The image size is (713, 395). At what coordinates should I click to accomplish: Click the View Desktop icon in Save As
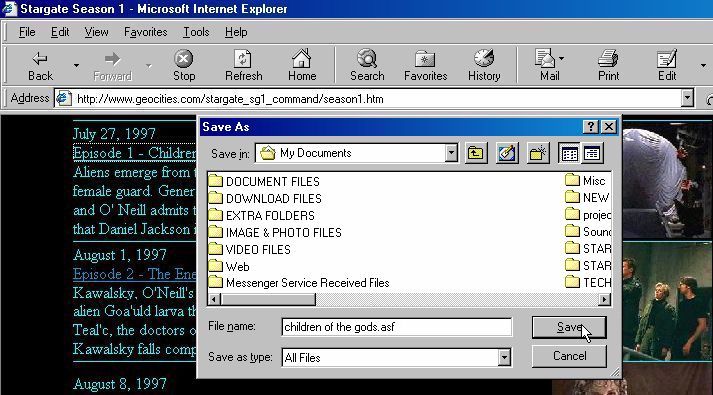507,153
